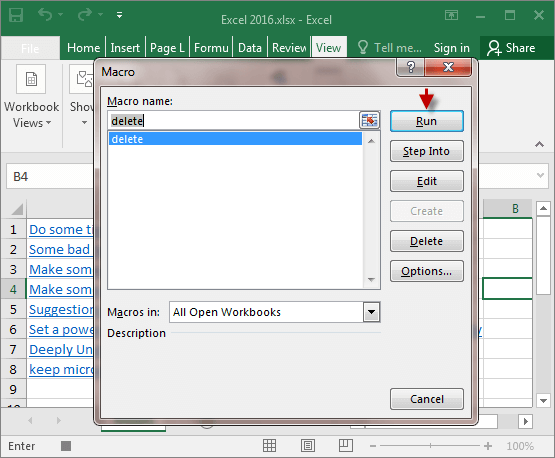This screenshot has width=555, height=458.
Task: Click the 100% zoom level
Action: [x=520, y=446]
